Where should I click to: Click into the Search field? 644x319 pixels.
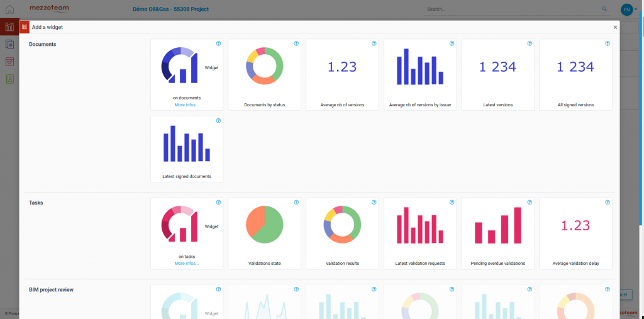click(x=518, y=9)
